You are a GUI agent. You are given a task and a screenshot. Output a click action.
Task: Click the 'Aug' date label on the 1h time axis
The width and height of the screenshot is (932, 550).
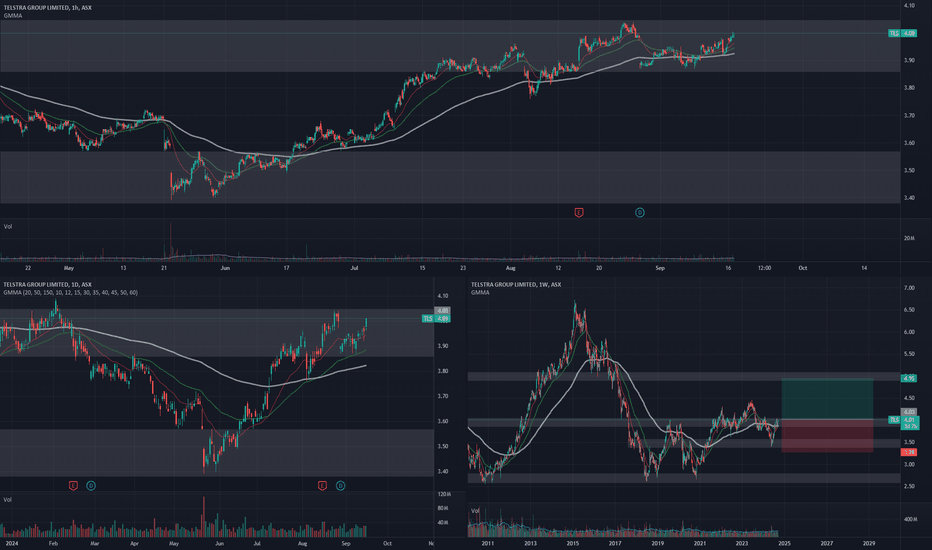(x=511, y=268)
